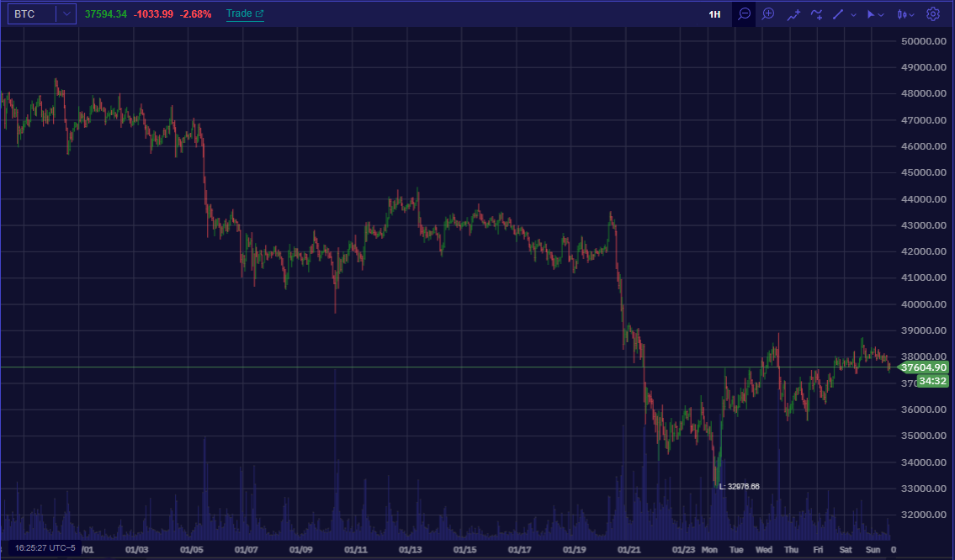The width and height of the screenshot is (955, 560).
Task: Click the 34:32 candle countdown label
Action: pyautogui.click(x=933, y=381)
